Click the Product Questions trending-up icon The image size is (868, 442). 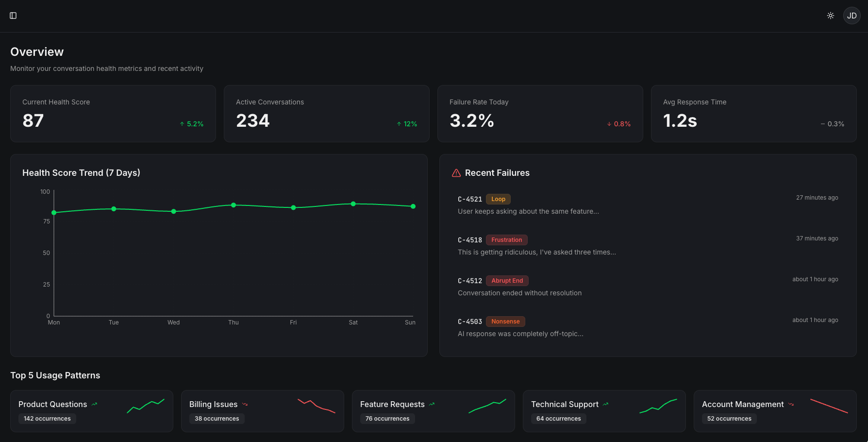pos(94,404)
